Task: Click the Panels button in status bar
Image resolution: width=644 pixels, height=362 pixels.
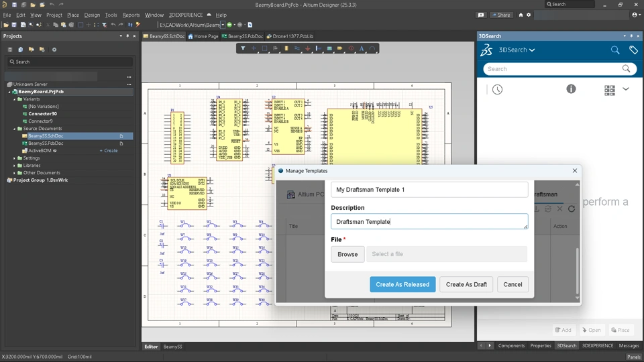Action: pyautogui.click(x=634, y=357)
